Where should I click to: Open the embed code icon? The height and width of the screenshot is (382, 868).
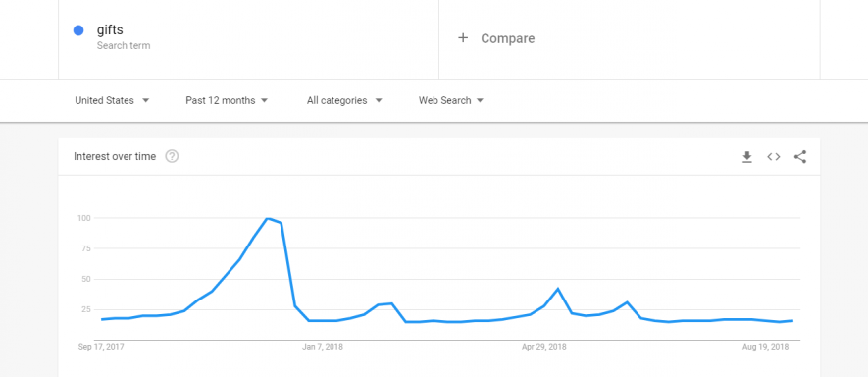point(773,157)
